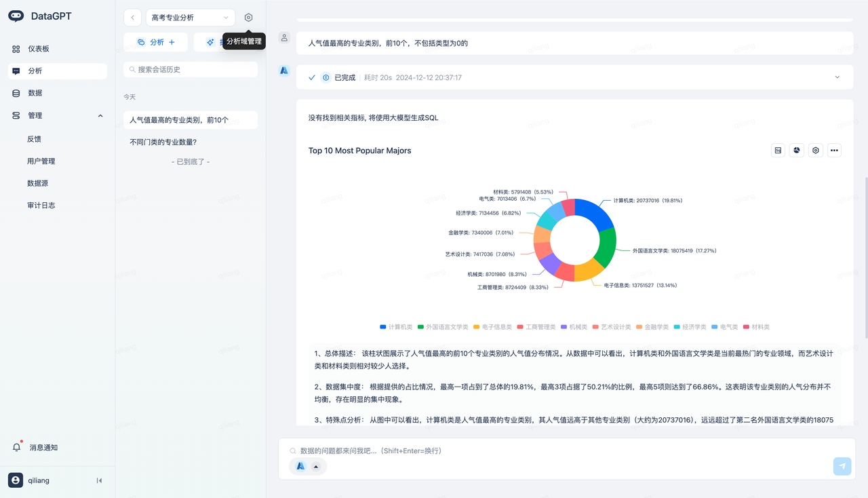This screenshot has width=868, height=498.
Task: Go to 仪表板 in sidebar
Action: 39,49
